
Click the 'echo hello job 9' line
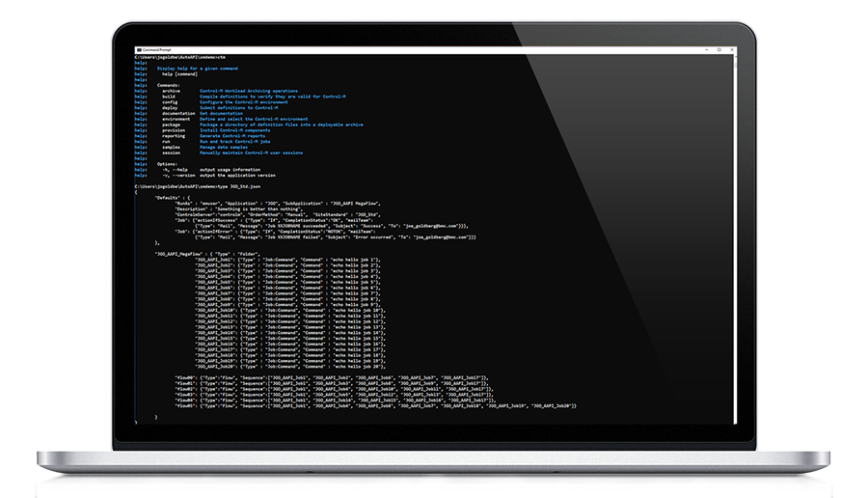pos(287,305)
